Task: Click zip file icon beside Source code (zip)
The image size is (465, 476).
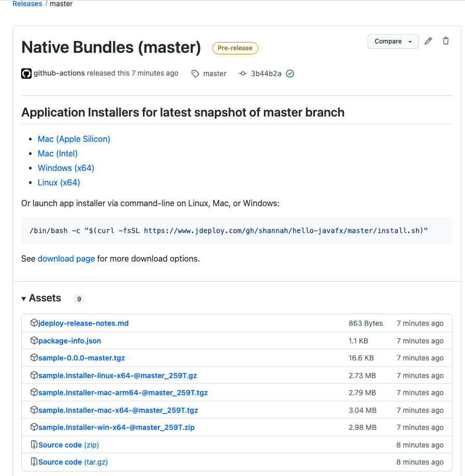Action: (34, 444)
